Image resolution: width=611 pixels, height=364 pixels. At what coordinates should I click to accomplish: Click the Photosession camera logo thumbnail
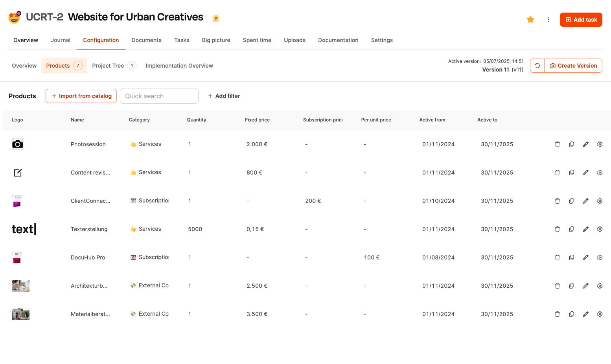(x=18, y=144)
